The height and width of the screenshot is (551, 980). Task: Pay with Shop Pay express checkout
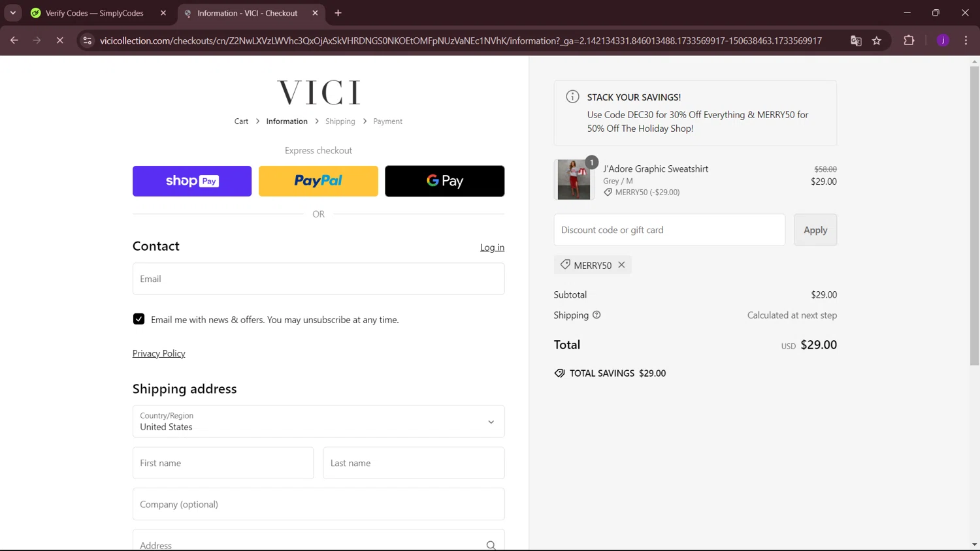point(192,181)
